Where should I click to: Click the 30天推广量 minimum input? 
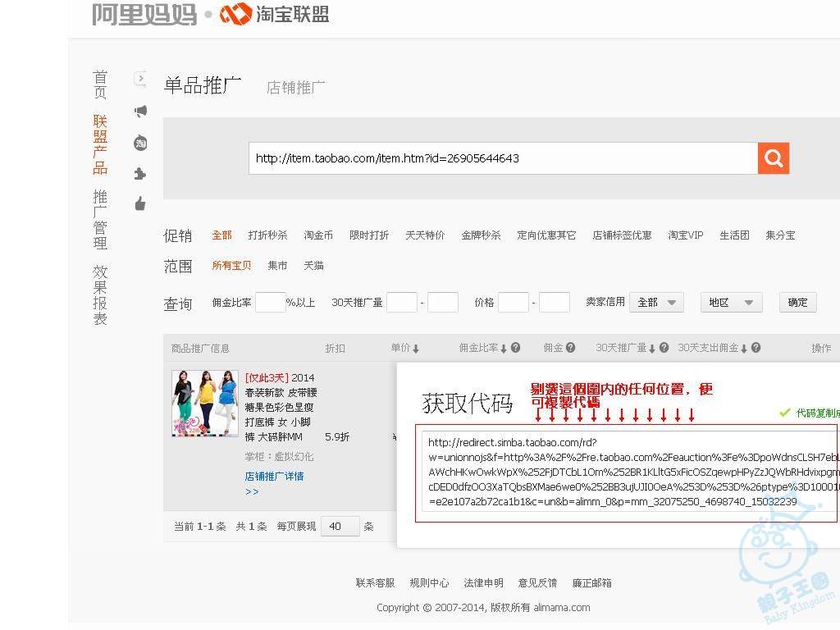click(x=402, y=303)
